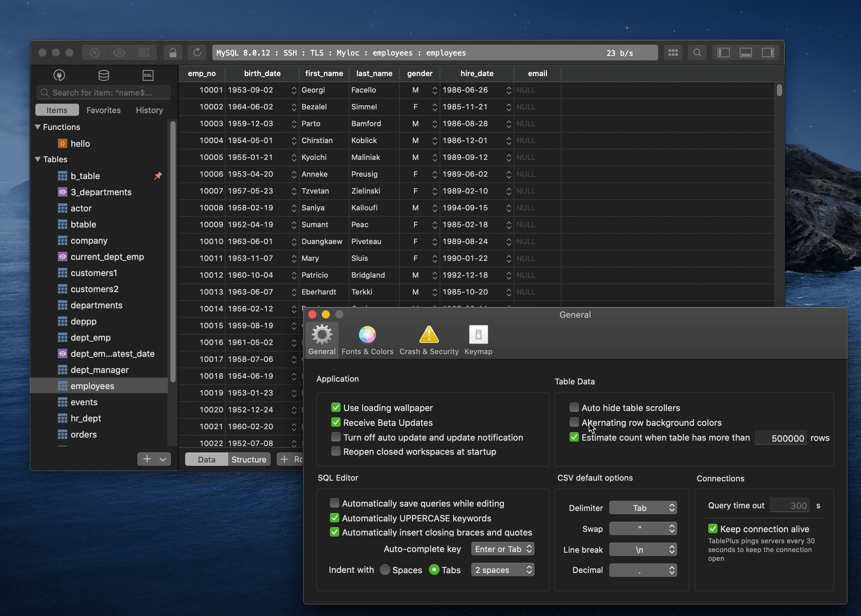Select CSV Delimiter dropdown option
This screenshot has width=861, height=616.
[643, 507]
